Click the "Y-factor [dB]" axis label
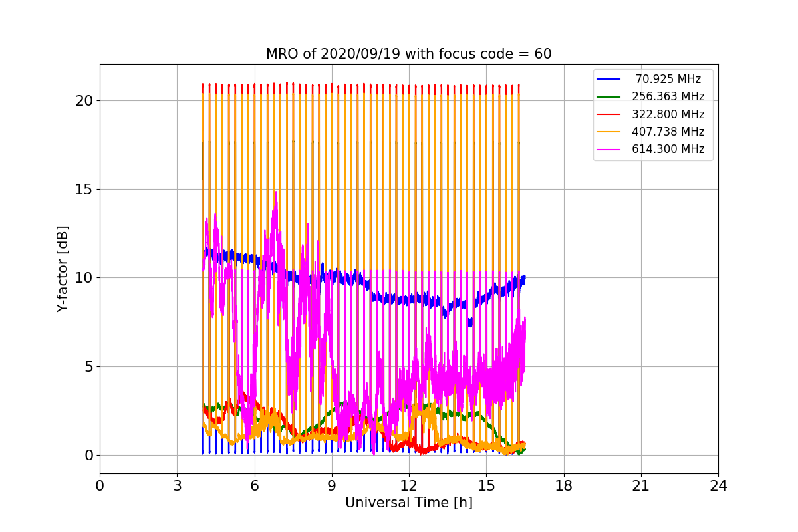Viewport: 798px width, 532px height. click(63, 269)
